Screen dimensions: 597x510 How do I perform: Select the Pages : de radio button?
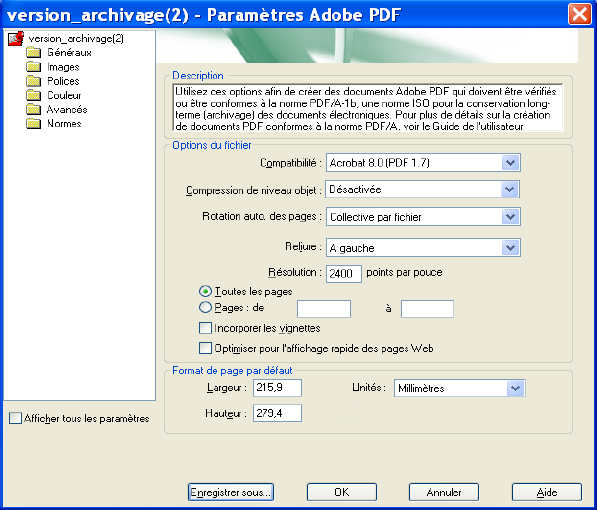[x=205, y=307]
